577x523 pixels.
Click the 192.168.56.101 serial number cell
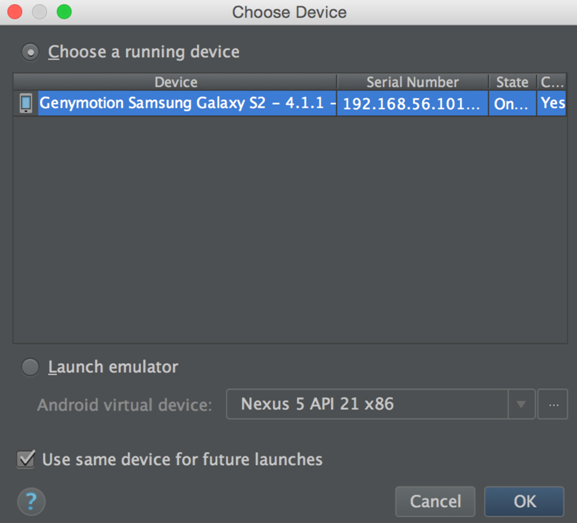(413, 103)
